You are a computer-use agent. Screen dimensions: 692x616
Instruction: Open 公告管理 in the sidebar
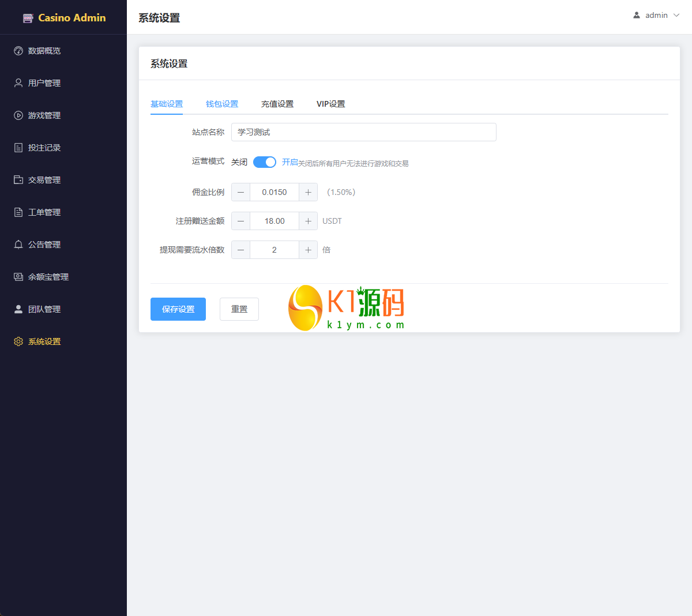[63, 245]
